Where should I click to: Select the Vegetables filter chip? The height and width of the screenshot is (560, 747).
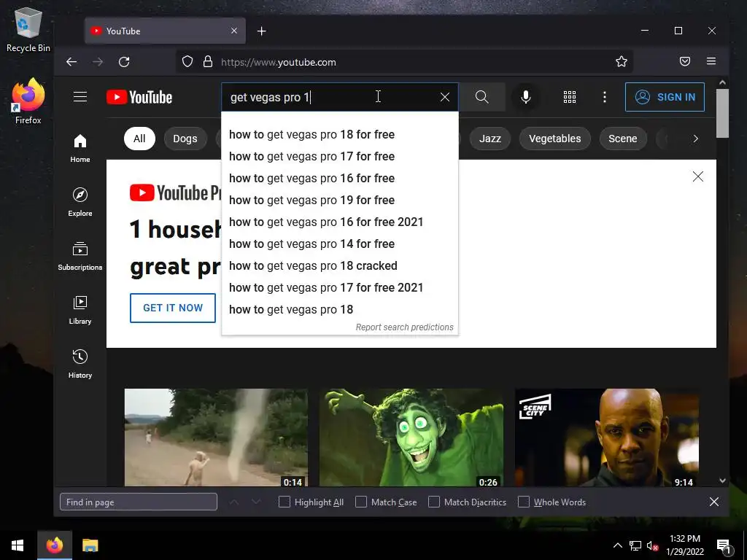pos(554,139)
